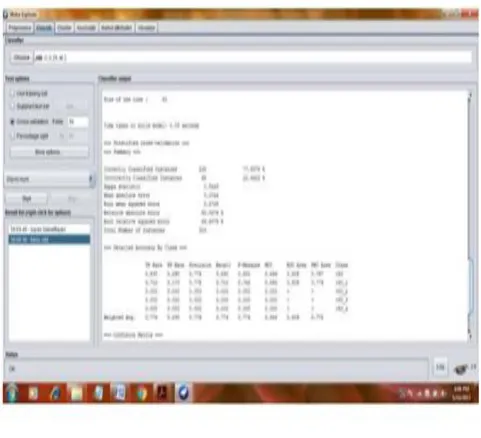Click the Total Number of Instances line
This screenshot has height=438, width=481.
pyautogui.click(x=155, y=230)
